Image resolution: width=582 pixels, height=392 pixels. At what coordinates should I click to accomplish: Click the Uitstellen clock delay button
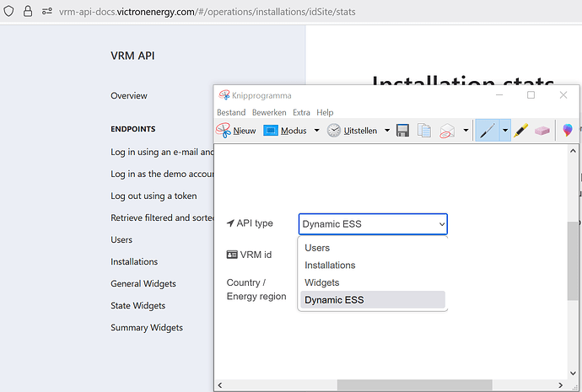click(352, 131)
